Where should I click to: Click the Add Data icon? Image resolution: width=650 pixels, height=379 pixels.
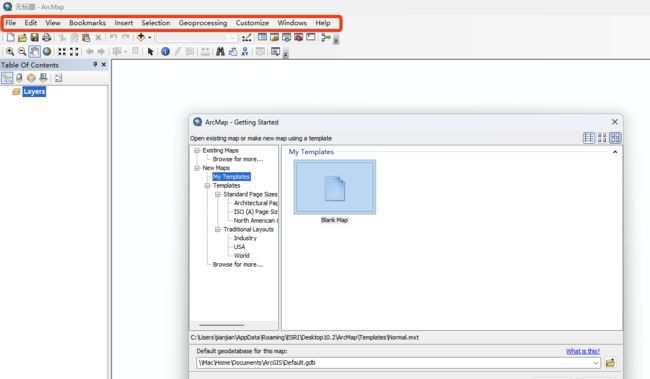point(141,37)
